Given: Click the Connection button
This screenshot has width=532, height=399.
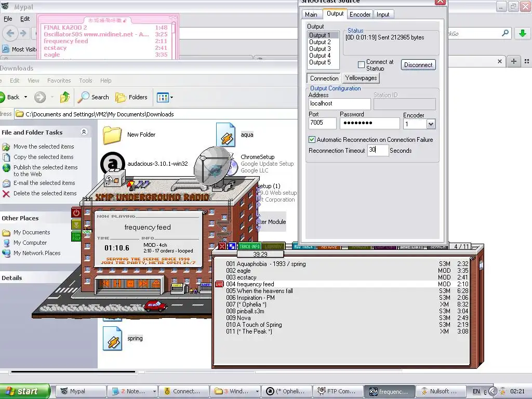Looking at the screenshot, I should 324,78.
